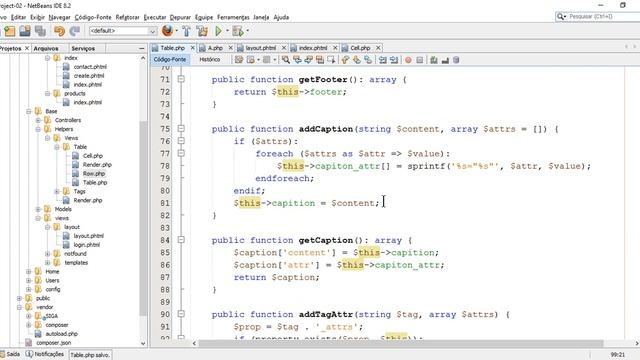Click the Last Edit editor toolbar icon
Image resolution: width=640 pixels, height=360 pixels.
click(x=239, y=60)
